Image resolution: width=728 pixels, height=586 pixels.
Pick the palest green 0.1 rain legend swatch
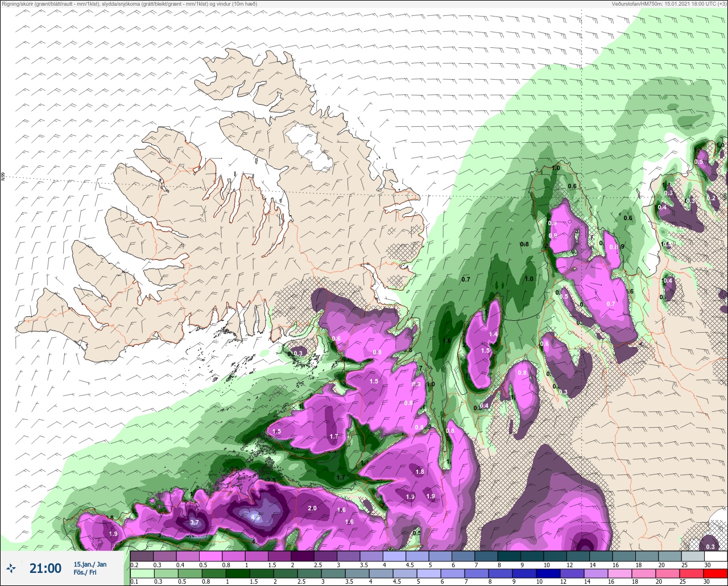(142, 573)
